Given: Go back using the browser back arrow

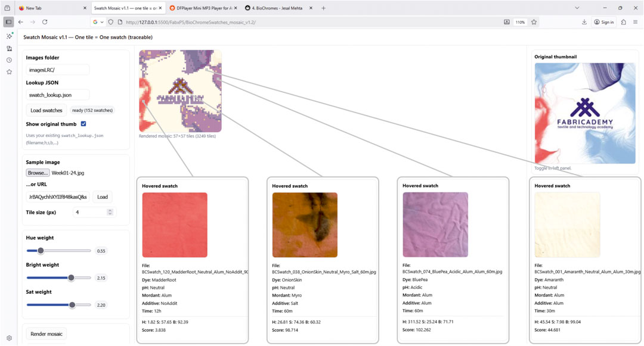Looking at the screenshot, I should (21, 22).
